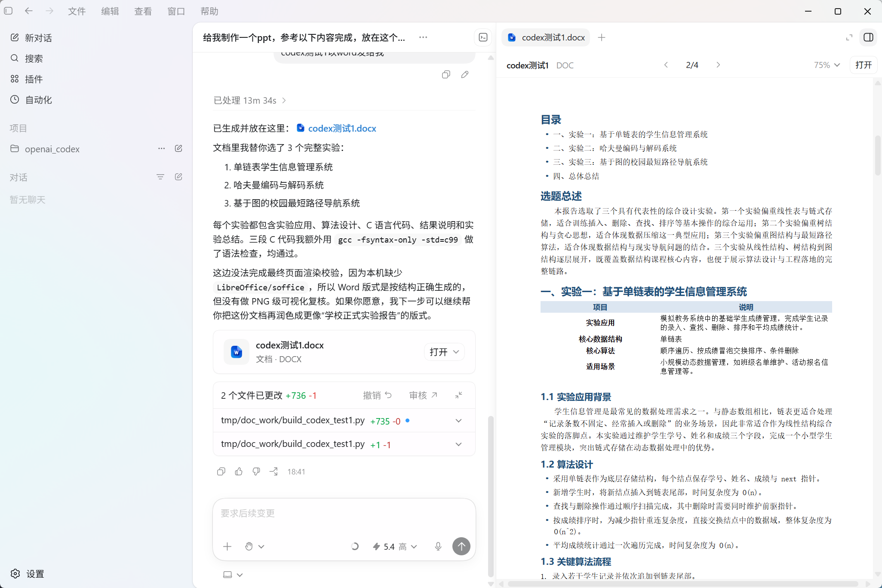Create new chat in openai_codex project
The height and width of the screenshot is (588, 882).
(x=178, y=148)
